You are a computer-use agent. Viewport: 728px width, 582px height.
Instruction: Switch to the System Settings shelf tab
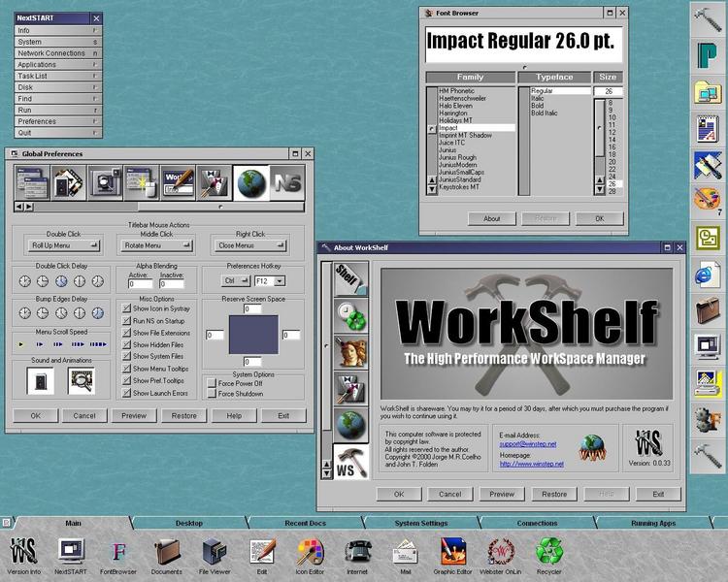pos(421,523)
